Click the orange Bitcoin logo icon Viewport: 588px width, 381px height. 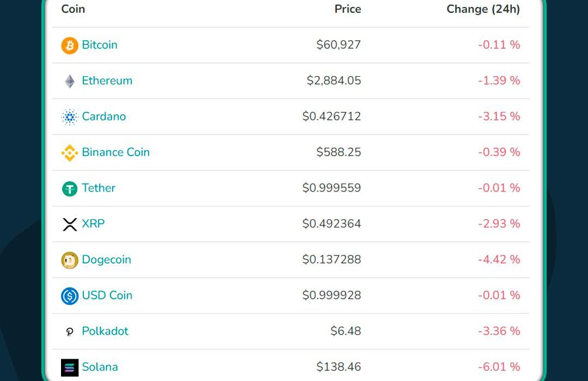click(70, 45)
